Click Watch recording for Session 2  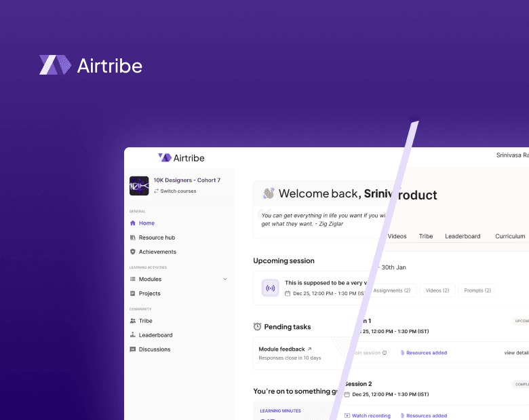coord(371,416)
